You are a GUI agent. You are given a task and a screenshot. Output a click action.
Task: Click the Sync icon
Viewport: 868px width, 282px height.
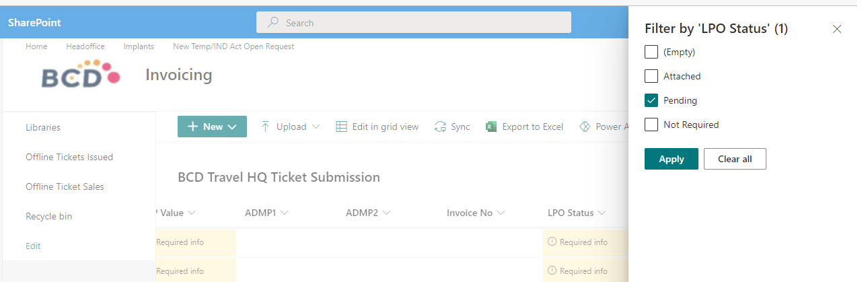441,127
